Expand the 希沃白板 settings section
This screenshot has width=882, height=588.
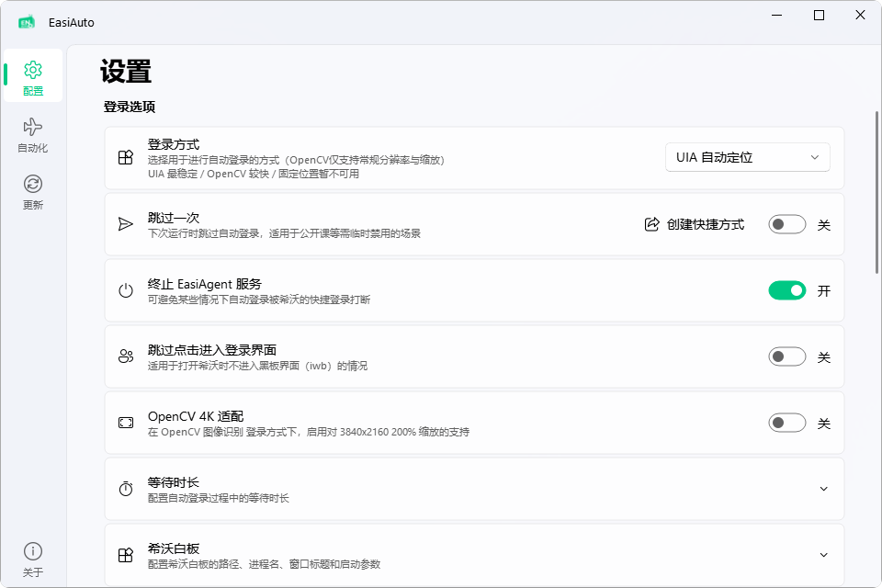coord(823,555)
